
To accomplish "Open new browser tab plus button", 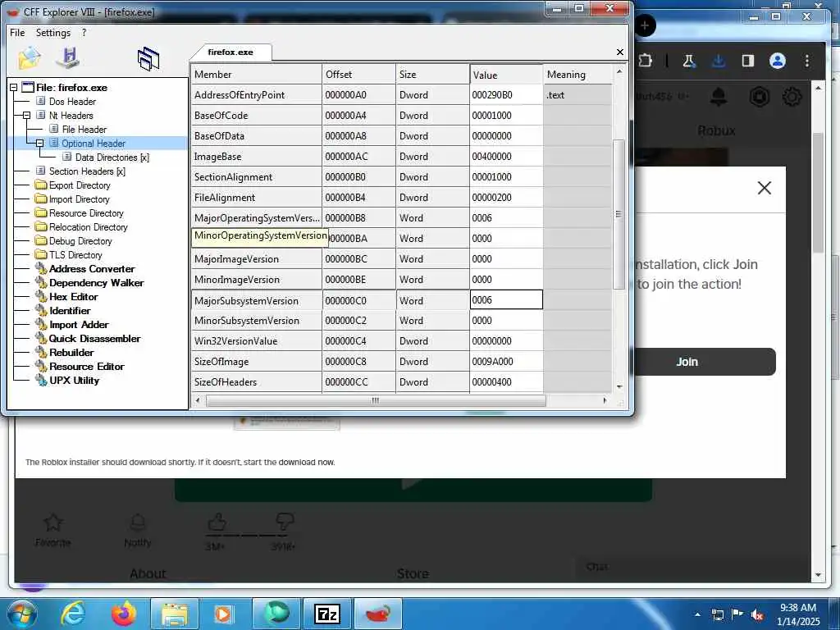I will pyautogui.click(x=645, y=25).
